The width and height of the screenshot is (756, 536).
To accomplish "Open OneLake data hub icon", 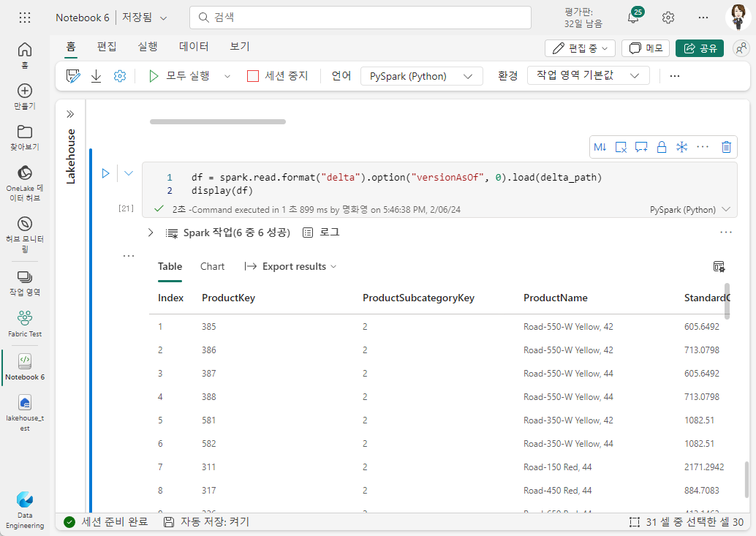I will pyautogui.click(x=25, y=184).
